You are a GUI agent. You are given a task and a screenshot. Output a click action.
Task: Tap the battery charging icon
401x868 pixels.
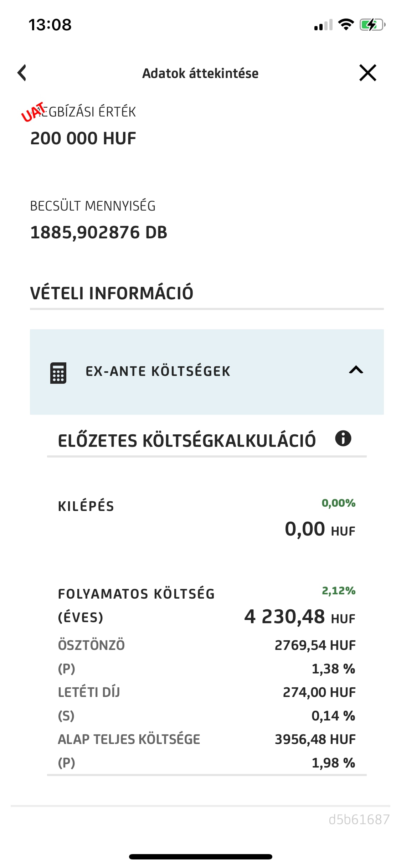tap(372, 25)
